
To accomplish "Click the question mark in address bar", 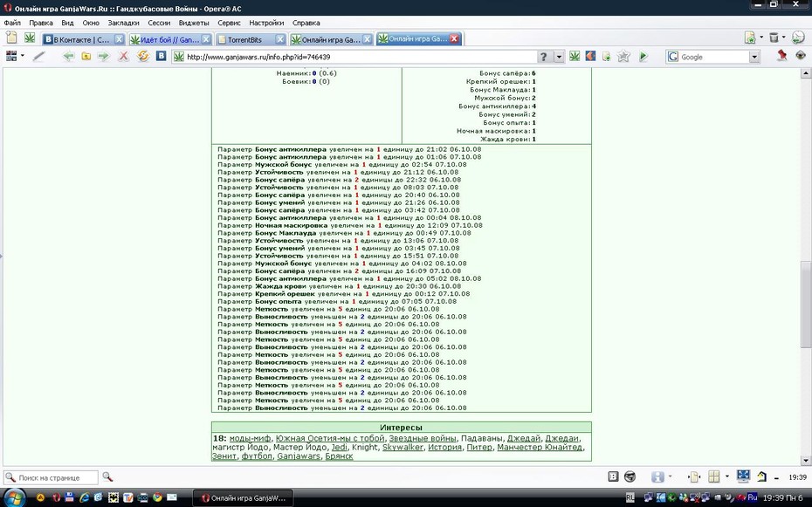I will point(543,57).
